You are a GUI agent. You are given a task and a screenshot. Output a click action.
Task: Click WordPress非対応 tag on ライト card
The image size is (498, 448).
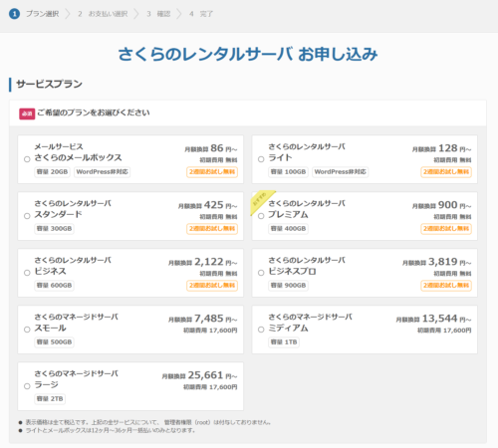(341, 172)
